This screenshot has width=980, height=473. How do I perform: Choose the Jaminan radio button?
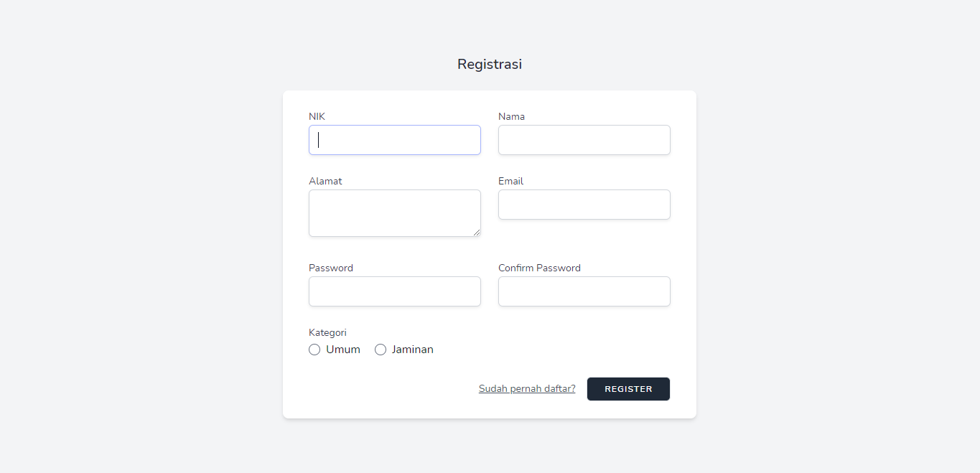[381, 350]
